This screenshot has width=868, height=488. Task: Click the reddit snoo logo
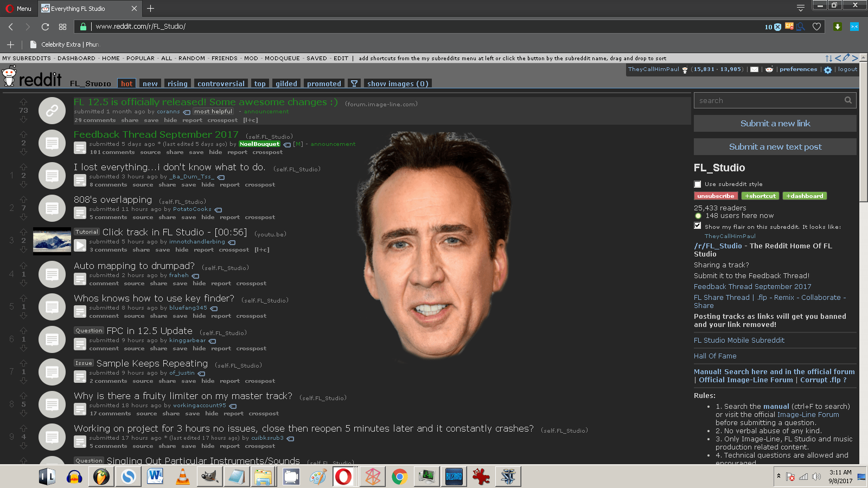tap(9, 76)
